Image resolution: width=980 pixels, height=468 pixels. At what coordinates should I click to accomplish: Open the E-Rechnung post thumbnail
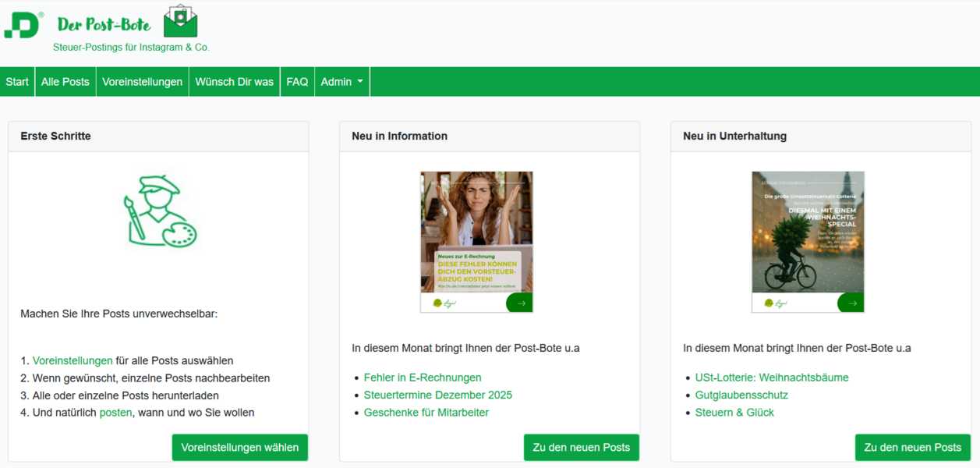476,234
